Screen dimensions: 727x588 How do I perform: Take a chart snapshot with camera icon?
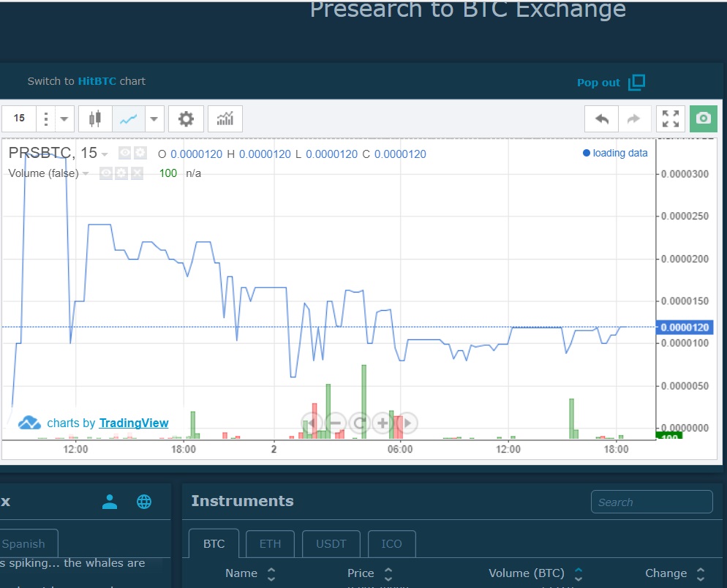pos(703,118)
